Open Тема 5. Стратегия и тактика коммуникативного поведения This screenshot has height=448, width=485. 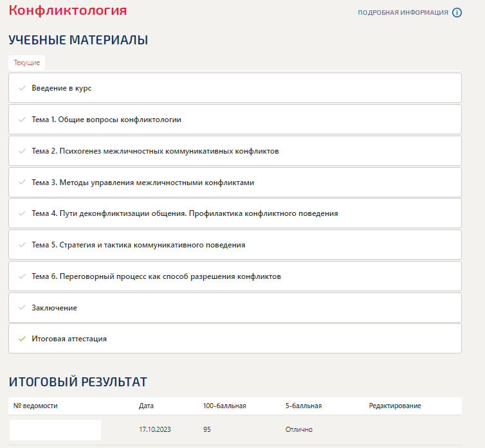point(235,245)
